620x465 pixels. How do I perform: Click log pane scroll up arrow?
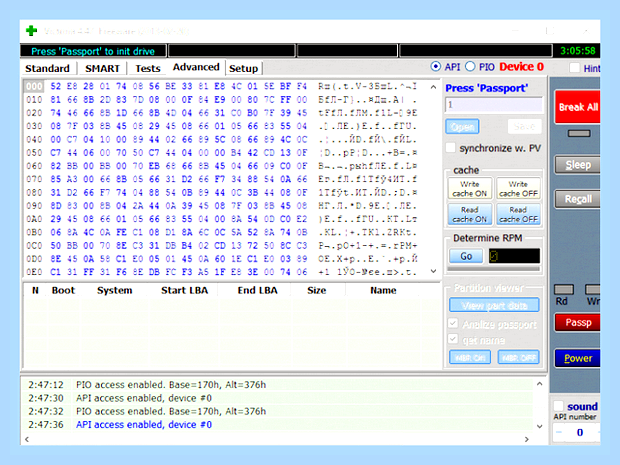[x=540, y=384]
